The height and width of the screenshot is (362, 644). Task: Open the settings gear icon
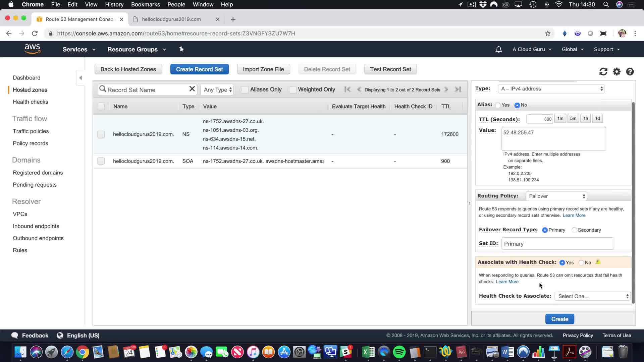coord(616,72)
